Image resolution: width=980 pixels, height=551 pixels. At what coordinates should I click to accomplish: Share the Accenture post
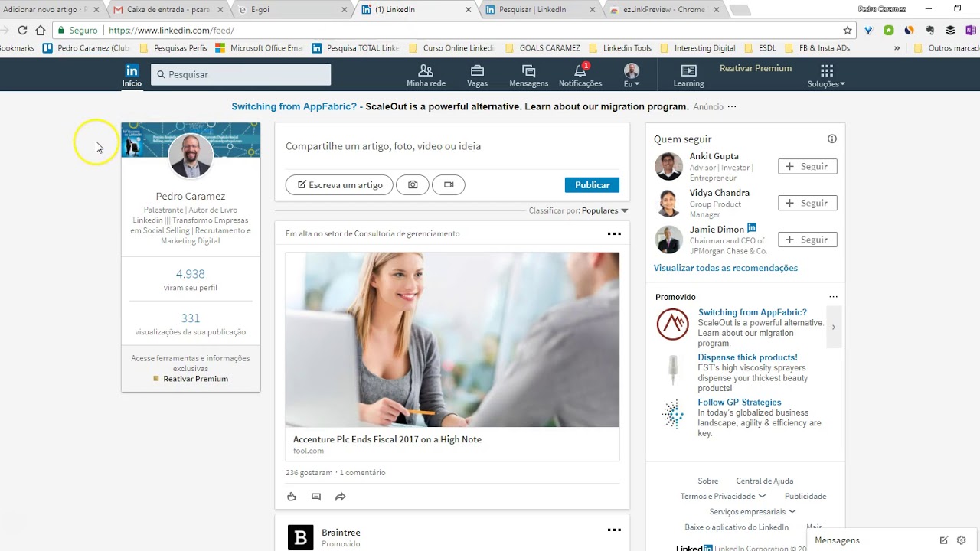[x=341, y=497]
